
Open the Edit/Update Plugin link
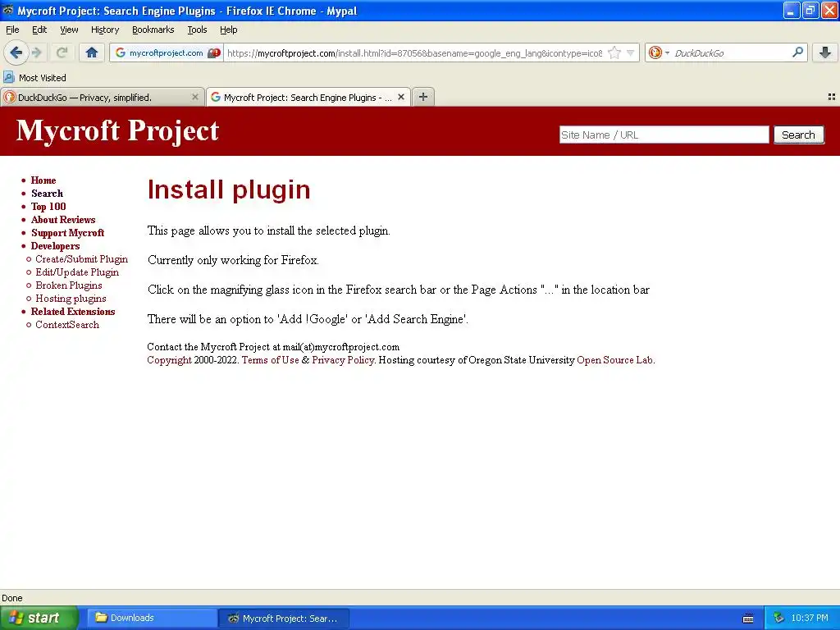tap(77, 272)
